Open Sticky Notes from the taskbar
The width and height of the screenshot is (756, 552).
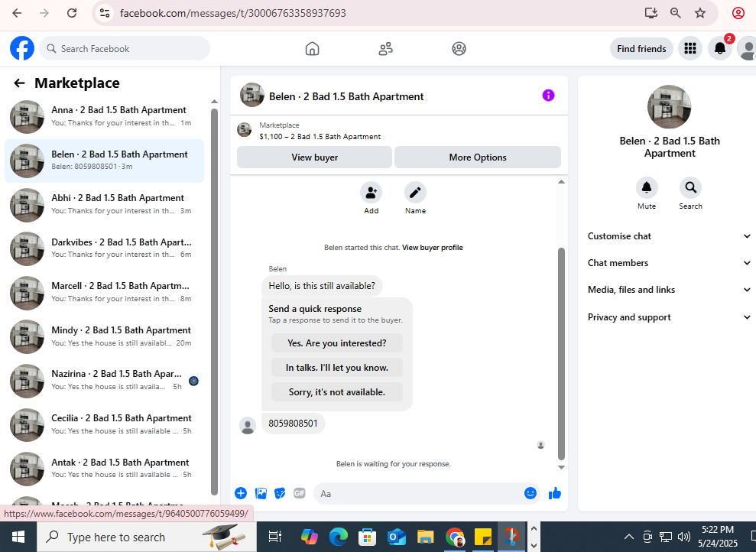(482, 537)
